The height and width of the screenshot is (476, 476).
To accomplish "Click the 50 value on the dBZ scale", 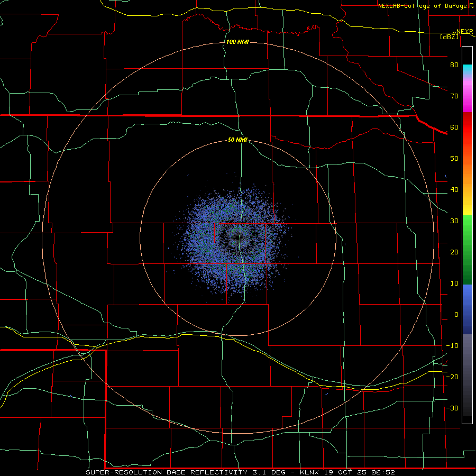I will pos(454,159).
